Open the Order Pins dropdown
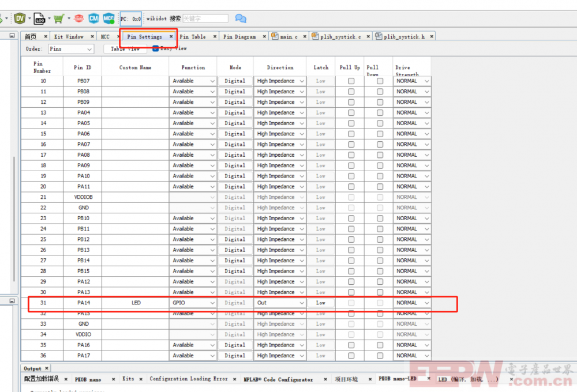 (71, 49)
